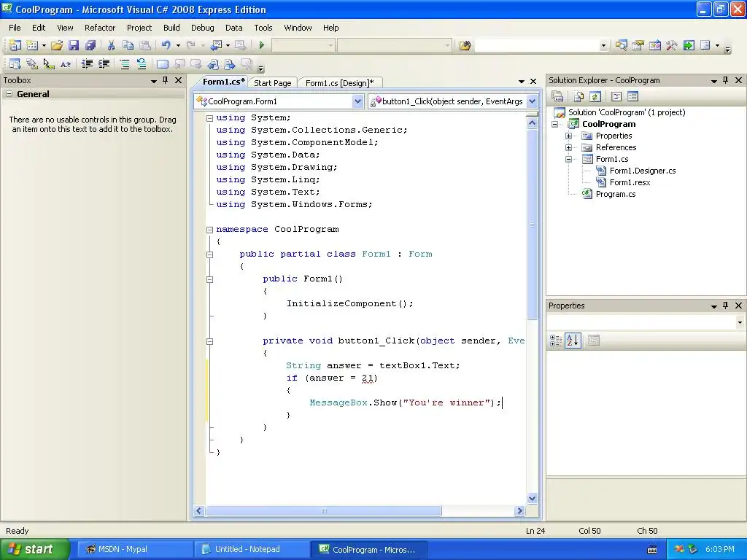
Task: Open the Debug menu
Action: [203, 28]
